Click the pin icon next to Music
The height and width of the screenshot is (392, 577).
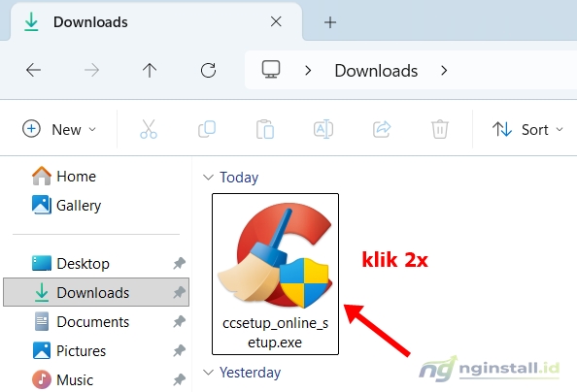coord(179,379)
